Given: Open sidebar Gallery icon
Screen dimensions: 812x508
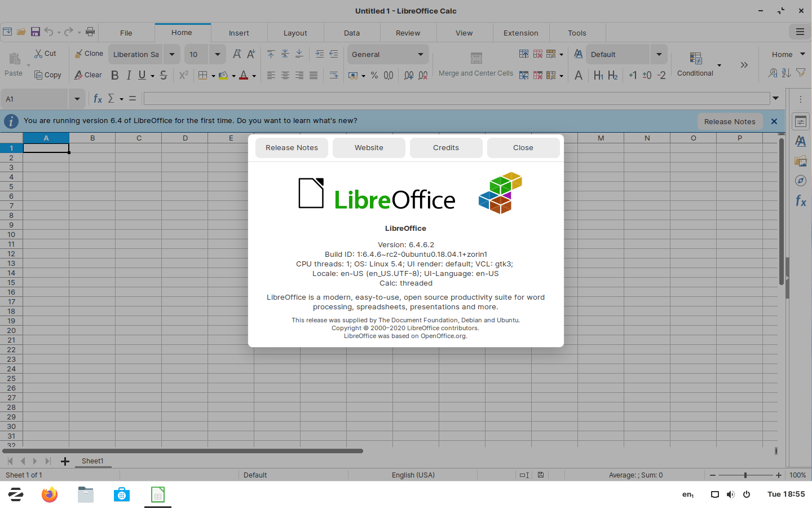Looking at the screenshot, I should point(801,161).
